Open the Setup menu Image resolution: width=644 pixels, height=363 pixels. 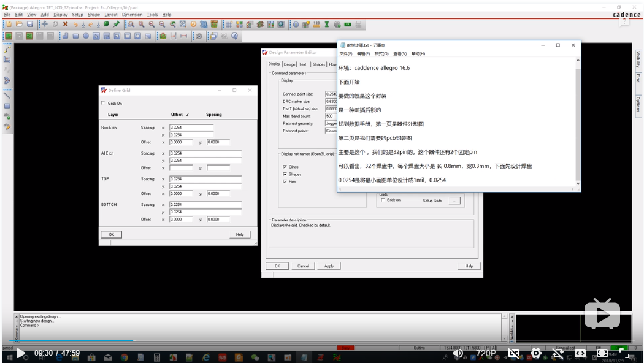pos(78,14)
